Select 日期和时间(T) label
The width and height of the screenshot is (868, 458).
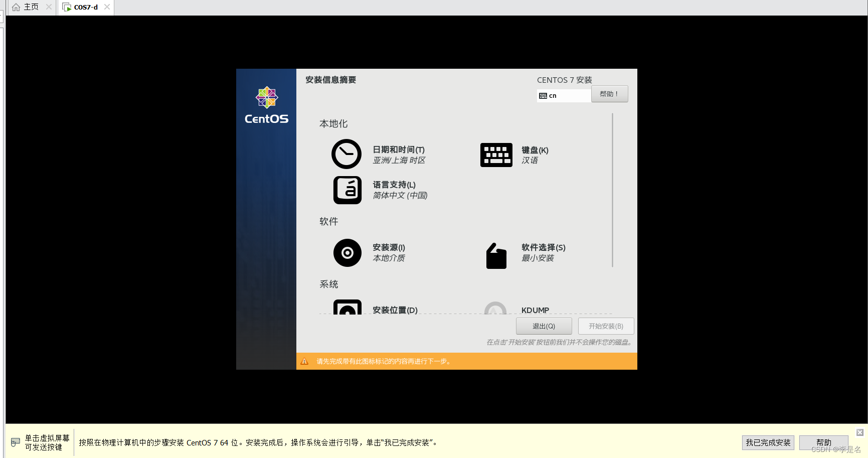[x=399, y=149]
